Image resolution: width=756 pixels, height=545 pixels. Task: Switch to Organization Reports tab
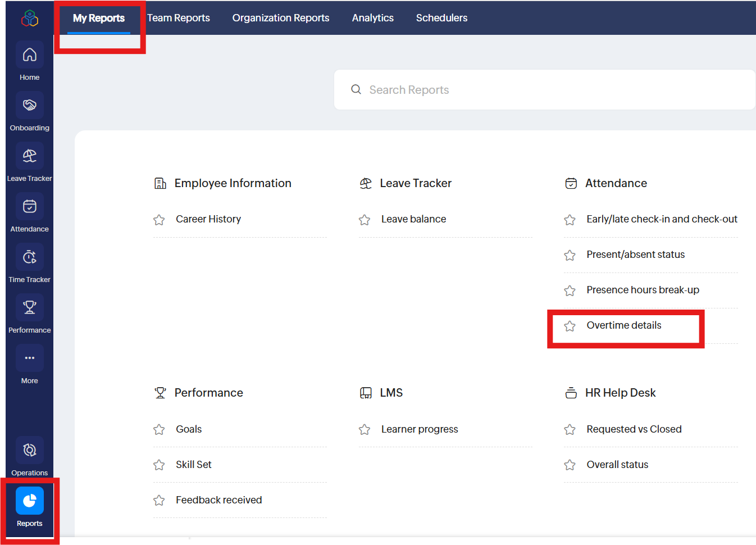click(x=281, y=18)
